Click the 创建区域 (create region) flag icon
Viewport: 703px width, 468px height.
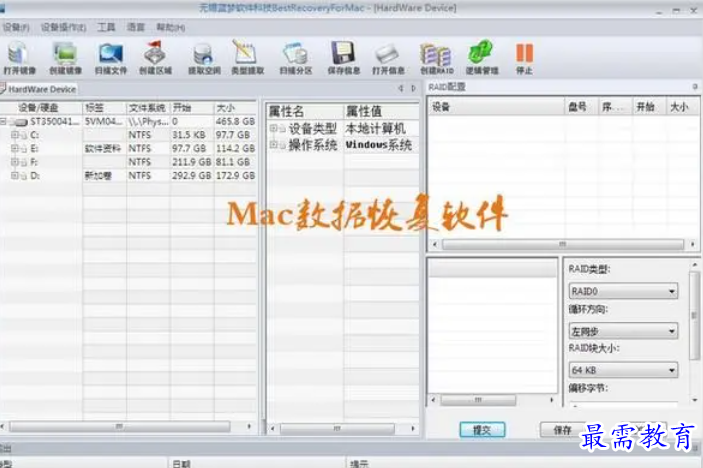155,53
